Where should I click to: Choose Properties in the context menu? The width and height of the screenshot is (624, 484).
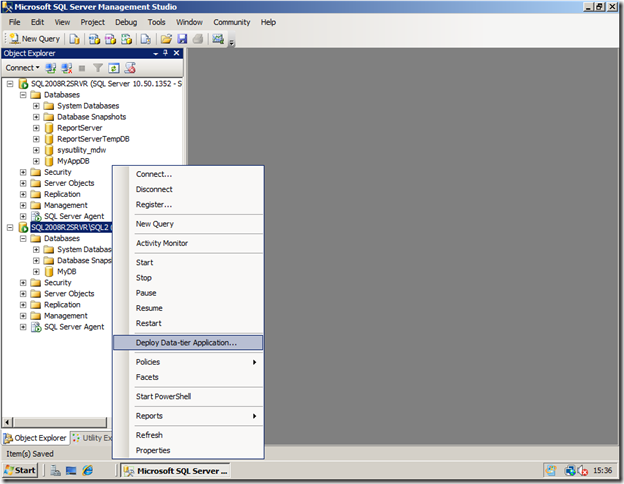click(x=188, y=450)
